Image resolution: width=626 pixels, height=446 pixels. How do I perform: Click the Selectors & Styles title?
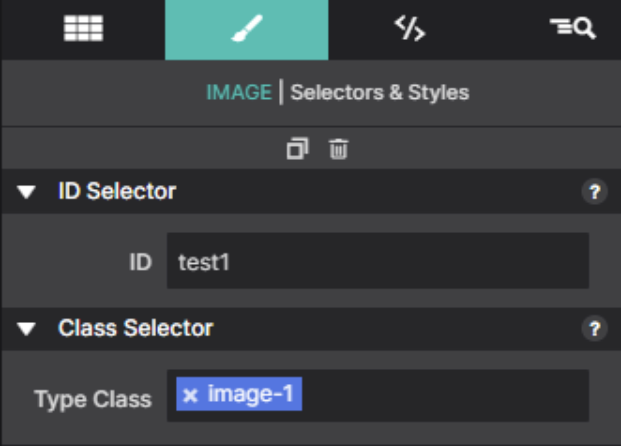click(x=379, y=93)
